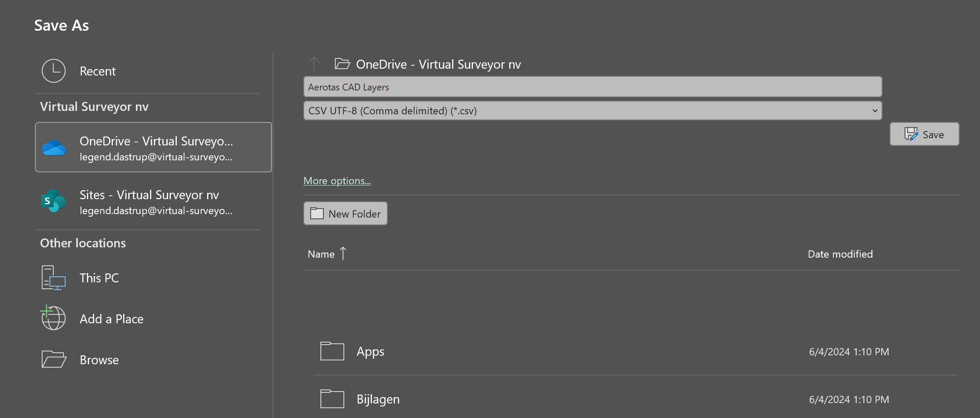Click the This PC computer icon
Viewport: 980px width, 418px height.
tap(54, 278)
